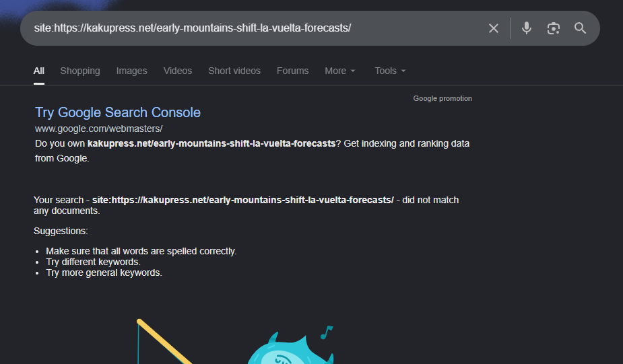
Task: Click the Google promotion label
Action: pyautogui.click(x=442, y=98)
